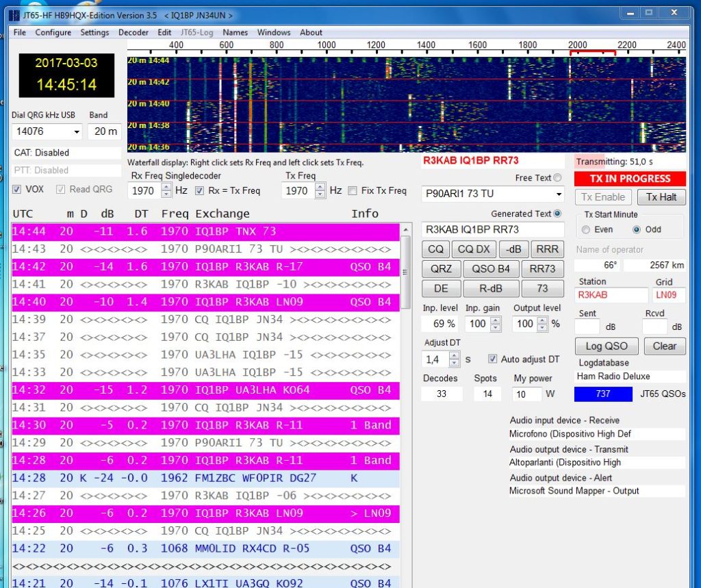The height and width of the screenshot is (588, 701).
Task: Click the Station callsign field R3KAB
Action: (x=611, y=295)
